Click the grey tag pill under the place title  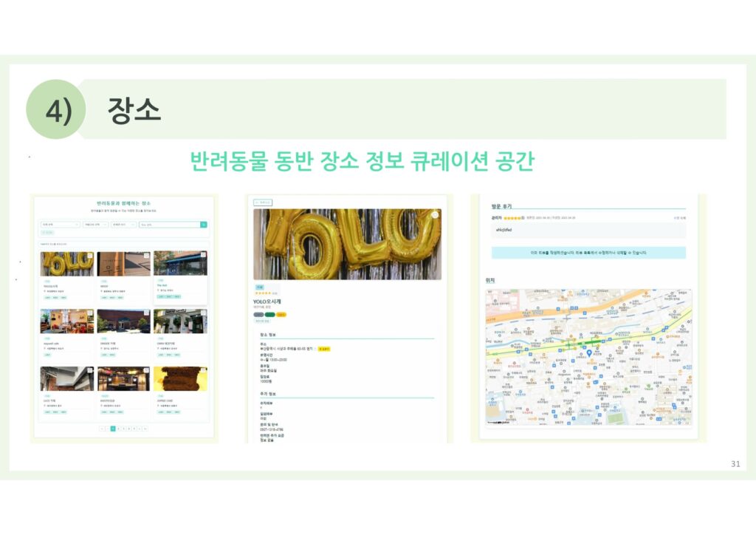pos(259,315)
